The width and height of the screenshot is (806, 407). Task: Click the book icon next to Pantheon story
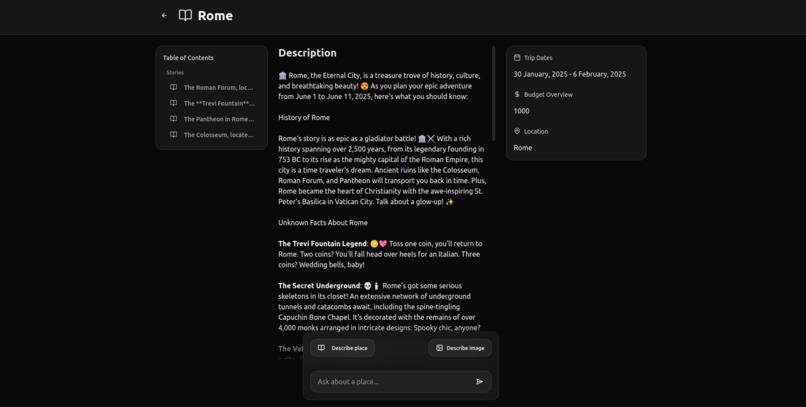tap(173, 119)
